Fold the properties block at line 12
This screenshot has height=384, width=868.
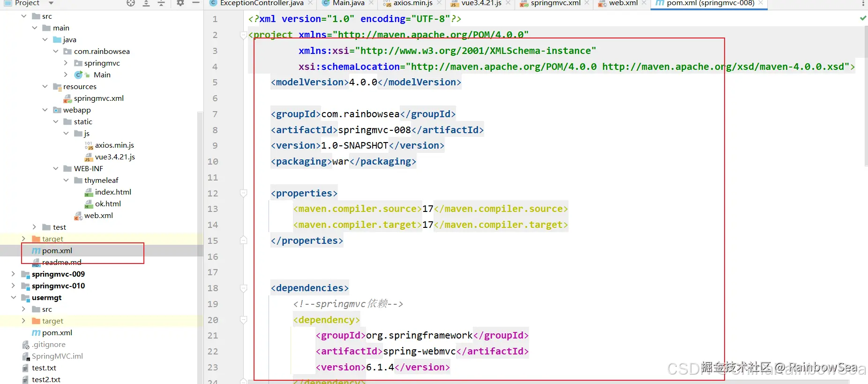coord(243,193)
